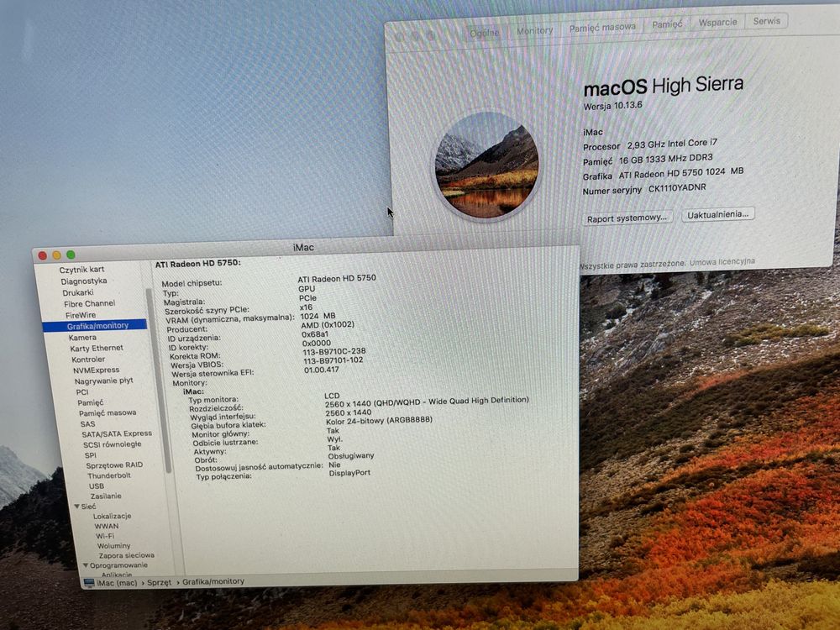Select Thunderbolt in the sidebar
Screen dimensions: 840x630
109,475
